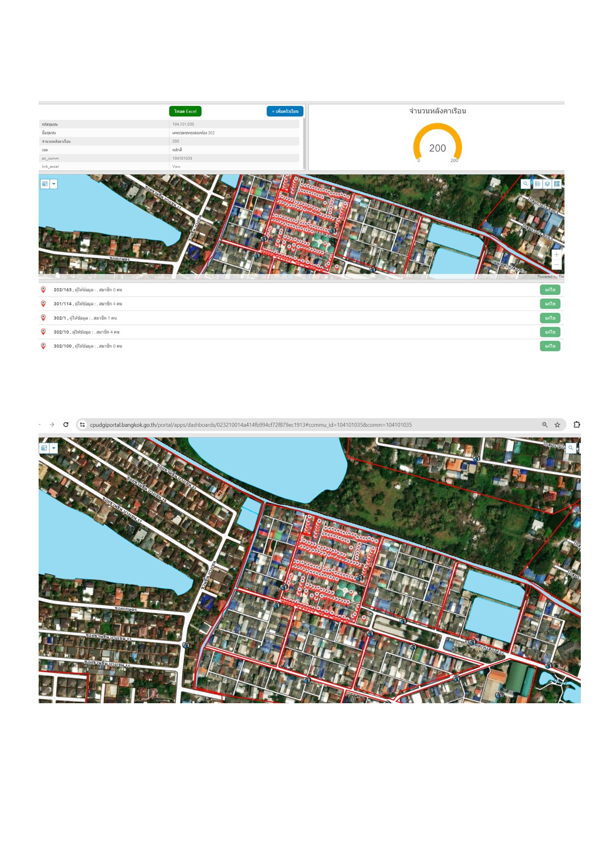Viewport: 614px width, 868px height.
Task: Expand selection tool dropdown arrow on upper map
Action: coord(54,184)
